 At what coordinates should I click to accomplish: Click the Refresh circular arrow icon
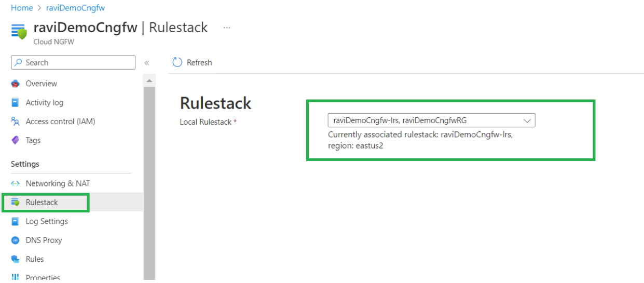[x=177, y=62]
